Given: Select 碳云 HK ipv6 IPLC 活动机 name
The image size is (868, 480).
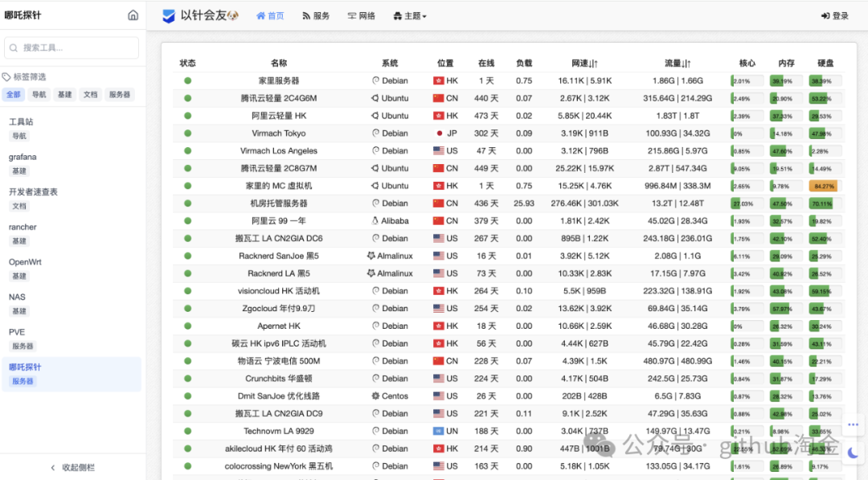Looking at the screenshot, I should point(278,343).
